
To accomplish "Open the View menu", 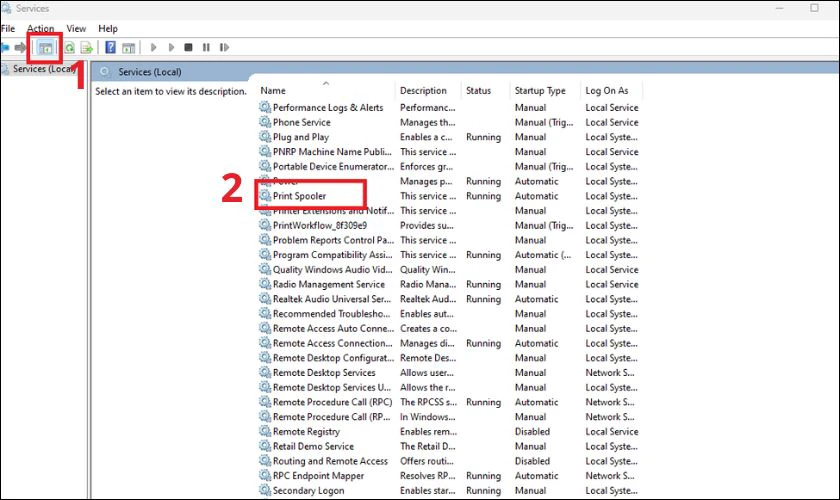I will click(76, 28).
